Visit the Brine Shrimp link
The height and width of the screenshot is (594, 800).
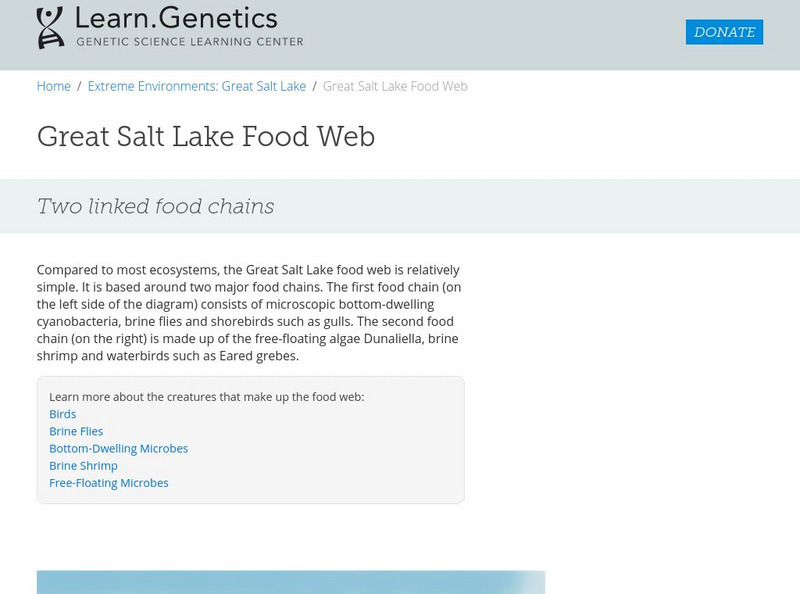tap(83, 465)
